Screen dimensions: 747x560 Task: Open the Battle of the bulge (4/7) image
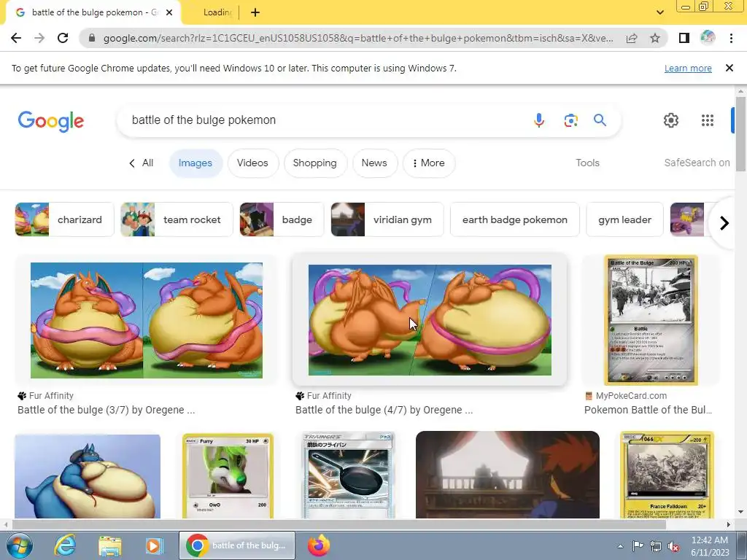tap(430, 320)
